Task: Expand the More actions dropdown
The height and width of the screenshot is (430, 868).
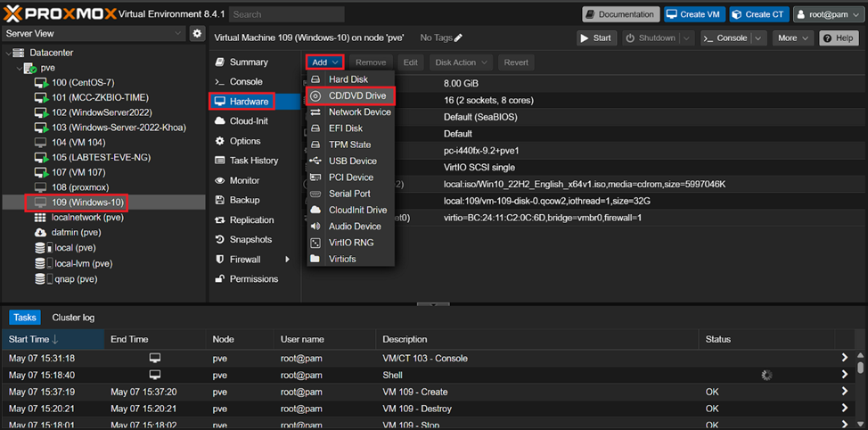Action: (x=792, y=38)
